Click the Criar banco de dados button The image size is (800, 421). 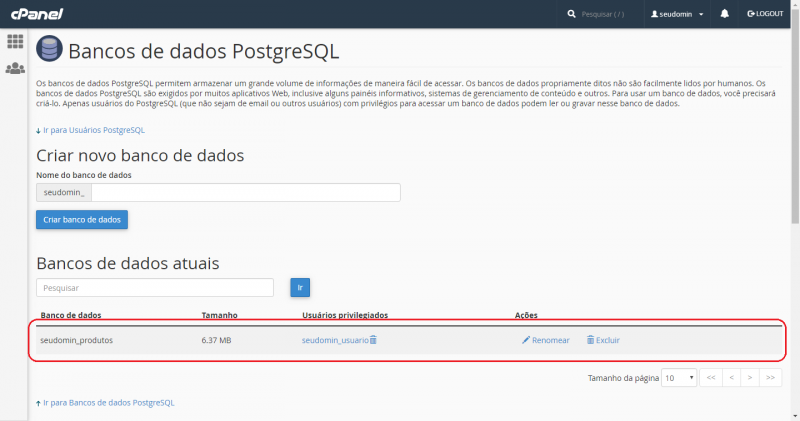[x=82, y=219]
